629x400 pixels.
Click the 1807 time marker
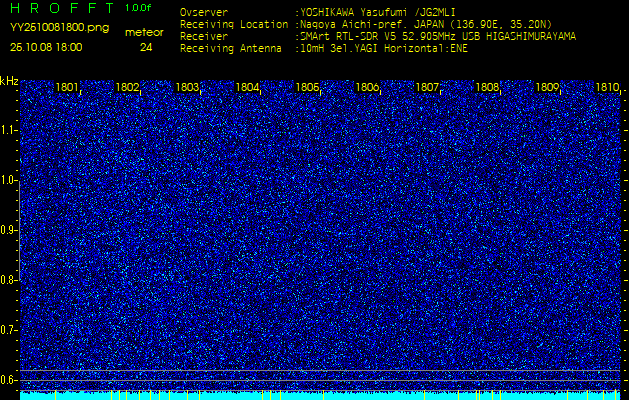(x=427, y=87)
